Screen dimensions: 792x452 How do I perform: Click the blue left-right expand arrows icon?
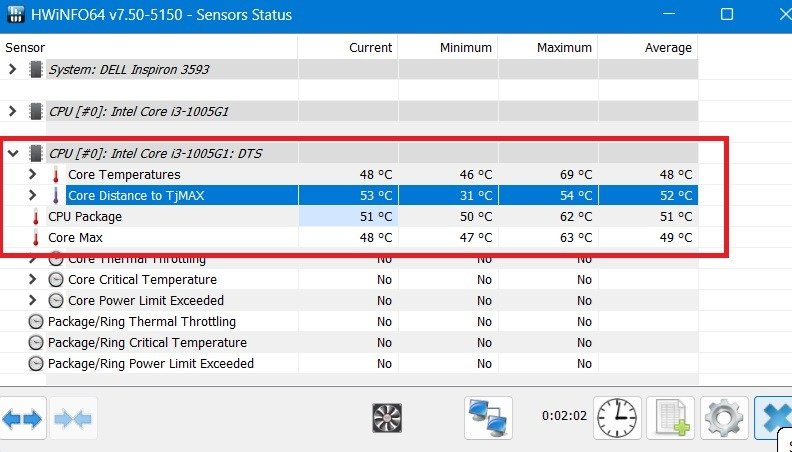coord(23,418)
